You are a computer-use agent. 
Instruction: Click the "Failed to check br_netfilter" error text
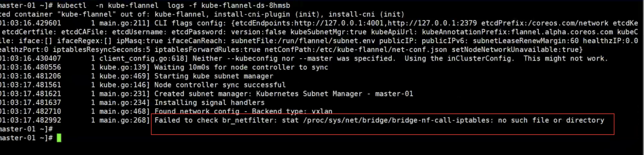[215, 120]
